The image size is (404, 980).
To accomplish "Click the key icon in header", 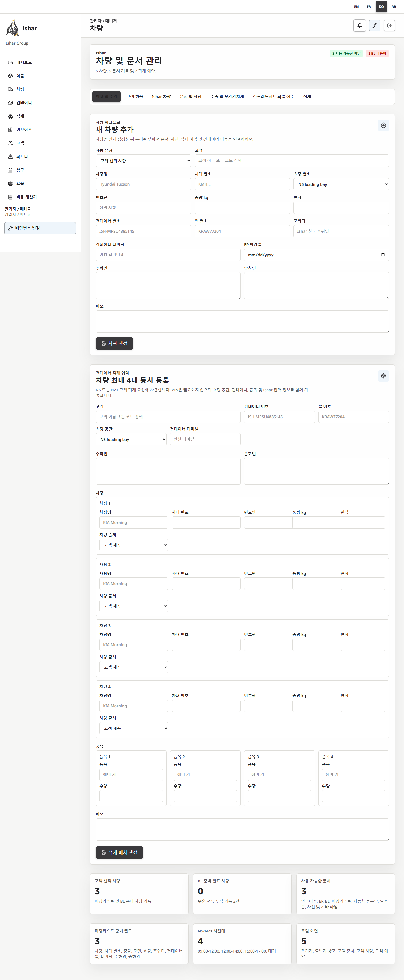I will [375, 26].
